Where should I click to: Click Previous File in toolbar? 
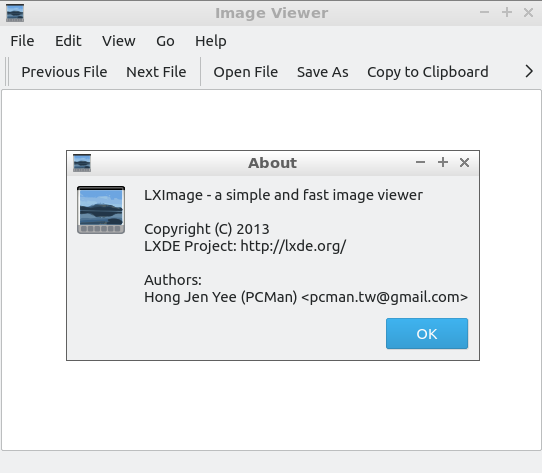click(64, 72)
